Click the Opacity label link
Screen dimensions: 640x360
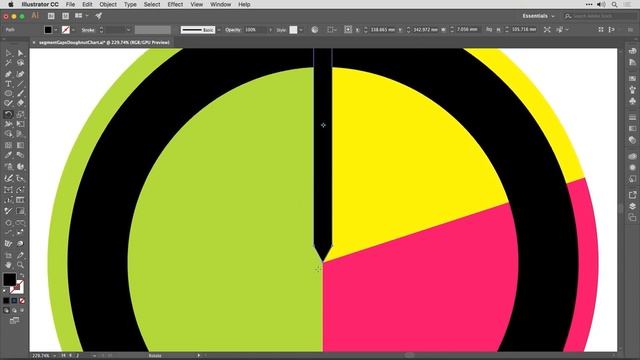tap(233, 30)
